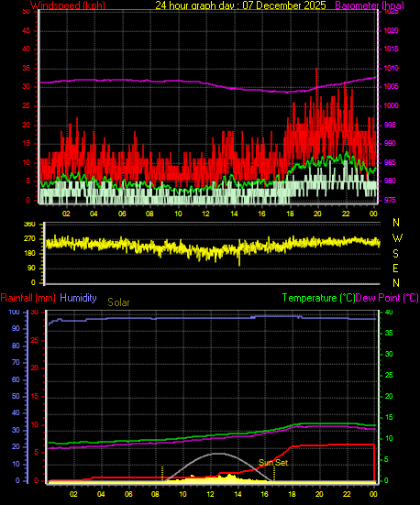Click the 25 temperature axis value
Viewport: 420px width, 505px height.
[389, 375]
